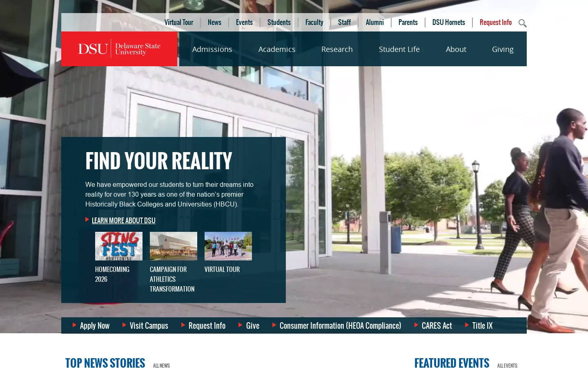Select the Alumni audience link

point(375,22)
